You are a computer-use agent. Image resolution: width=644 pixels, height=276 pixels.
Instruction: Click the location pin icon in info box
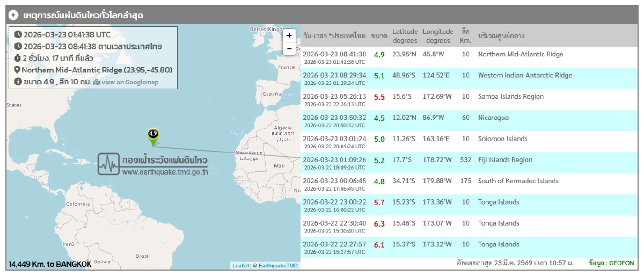(17, 70)
